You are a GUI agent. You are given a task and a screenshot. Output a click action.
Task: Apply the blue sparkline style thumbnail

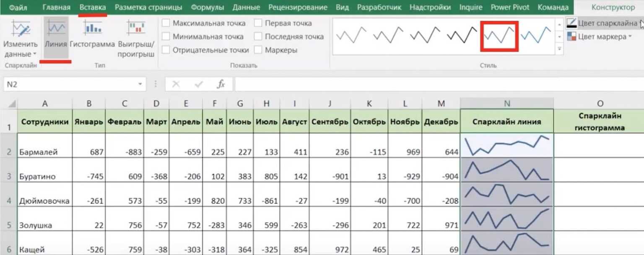[535, 36]
